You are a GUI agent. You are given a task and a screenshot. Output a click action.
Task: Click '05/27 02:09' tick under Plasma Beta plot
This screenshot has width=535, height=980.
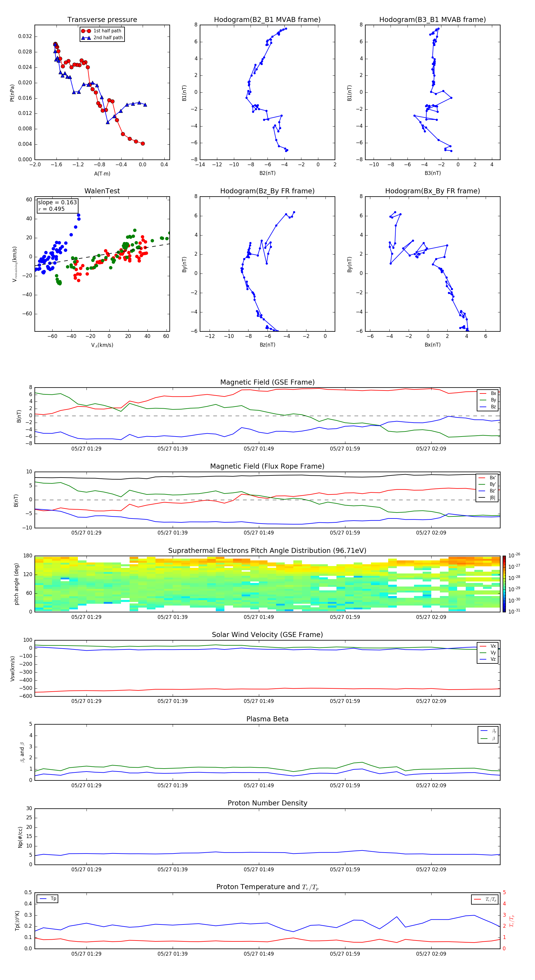tap(431, 785)
